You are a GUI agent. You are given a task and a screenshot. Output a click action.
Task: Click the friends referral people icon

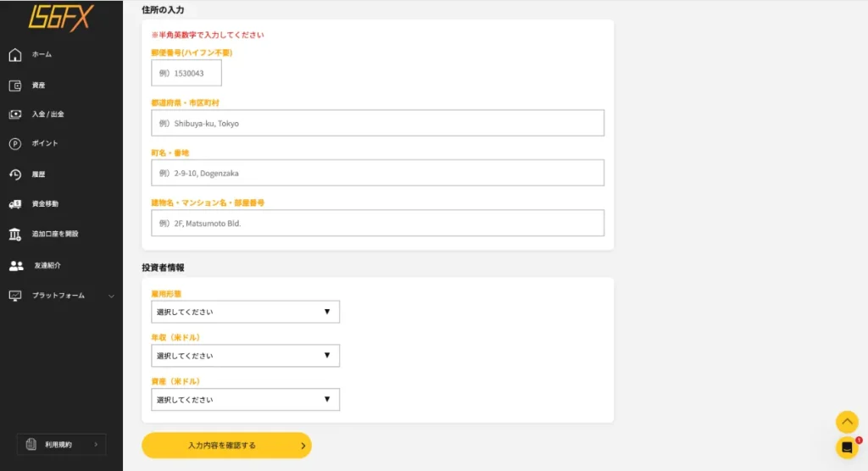pos(15,266)
